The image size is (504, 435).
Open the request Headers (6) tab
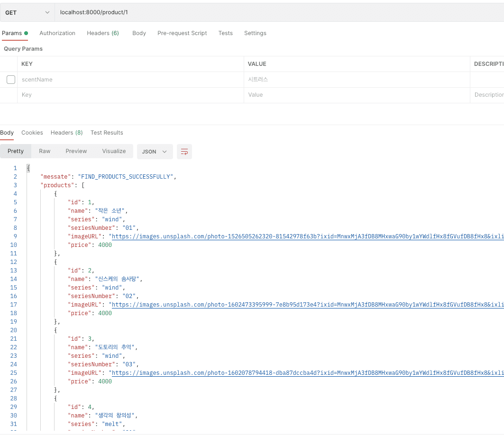102,33
